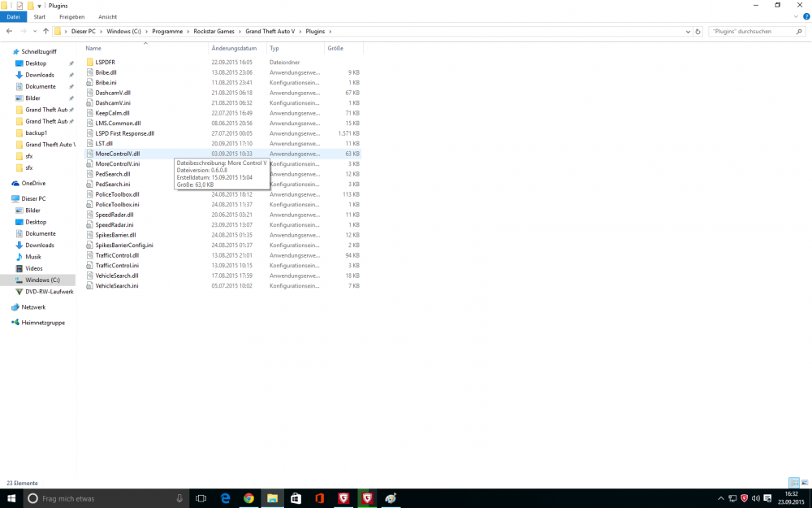
Task: Open Videos under Dieser PC
Action: (x=33, y=268)
